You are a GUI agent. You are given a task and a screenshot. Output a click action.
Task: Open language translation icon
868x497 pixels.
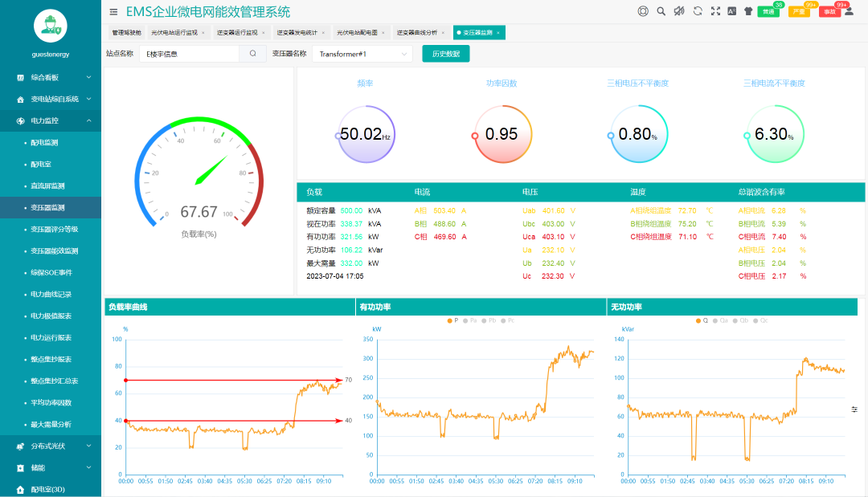pyautogui.click(x=731, y=11)
